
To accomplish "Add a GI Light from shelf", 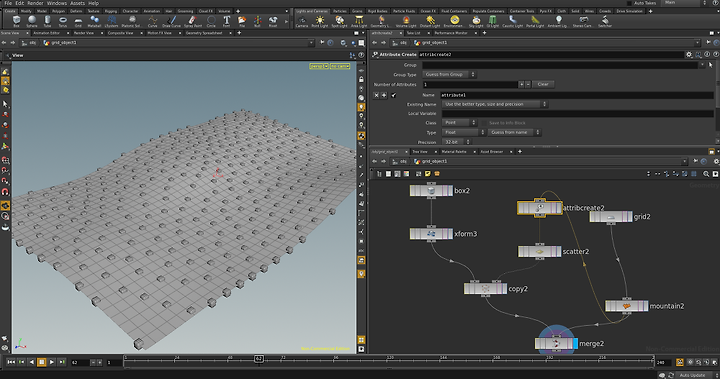I will (x=493, y=21).
